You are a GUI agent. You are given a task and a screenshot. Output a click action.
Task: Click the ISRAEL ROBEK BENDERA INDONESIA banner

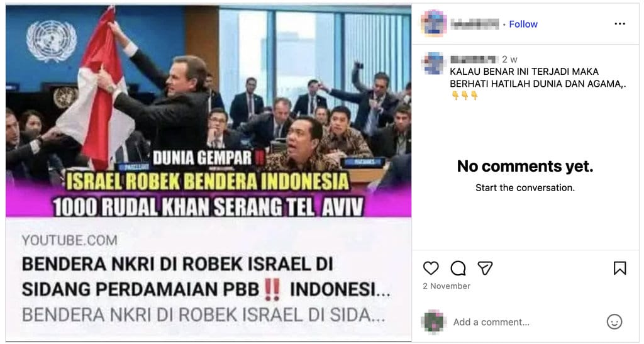pos(208,182)
